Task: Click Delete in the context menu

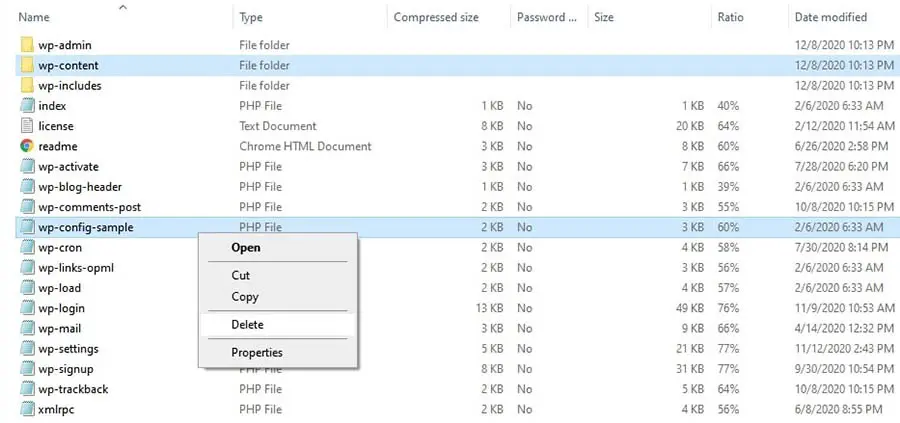Action: pyautogui.click(x=247, y=324)
